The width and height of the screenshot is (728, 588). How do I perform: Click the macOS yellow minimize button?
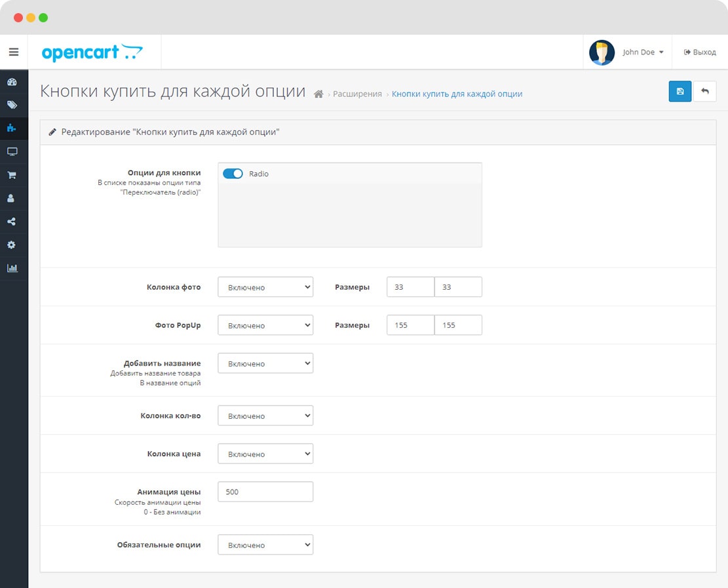click(x=31, y=18)
